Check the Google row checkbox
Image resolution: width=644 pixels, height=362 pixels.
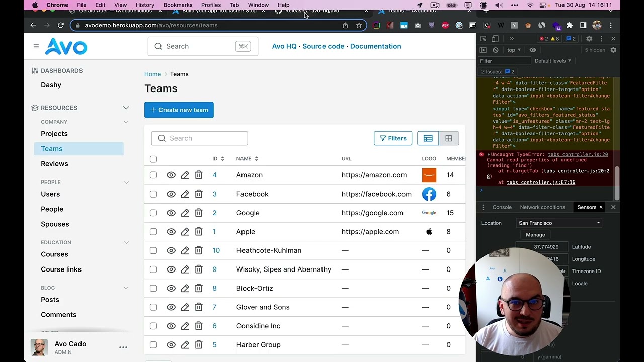click(x=153, y=213)
